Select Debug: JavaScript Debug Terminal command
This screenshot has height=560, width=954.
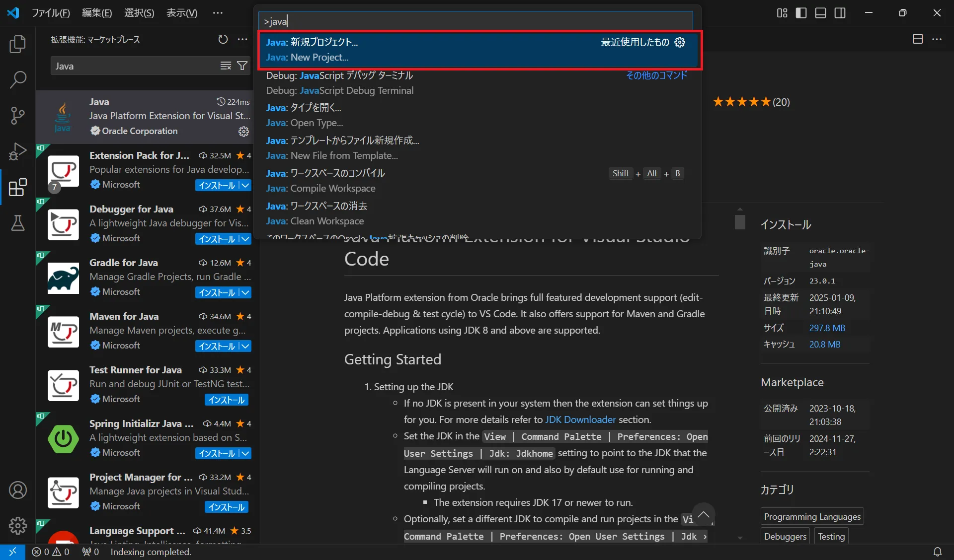[477, 83]
